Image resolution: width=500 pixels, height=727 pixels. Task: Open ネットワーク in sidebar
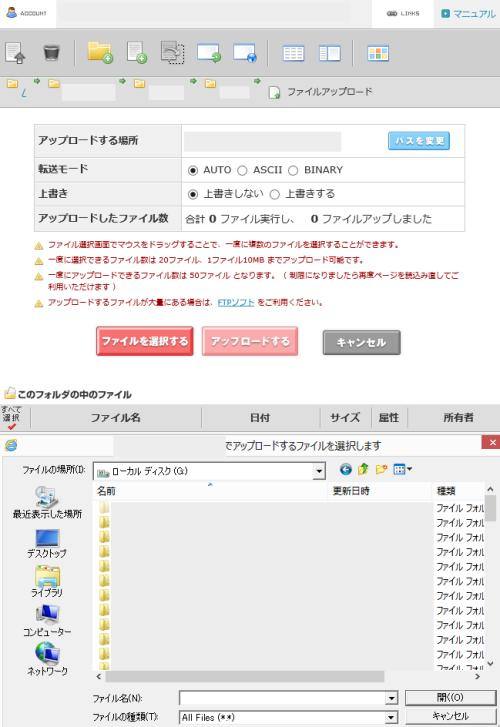pos(47,659)
